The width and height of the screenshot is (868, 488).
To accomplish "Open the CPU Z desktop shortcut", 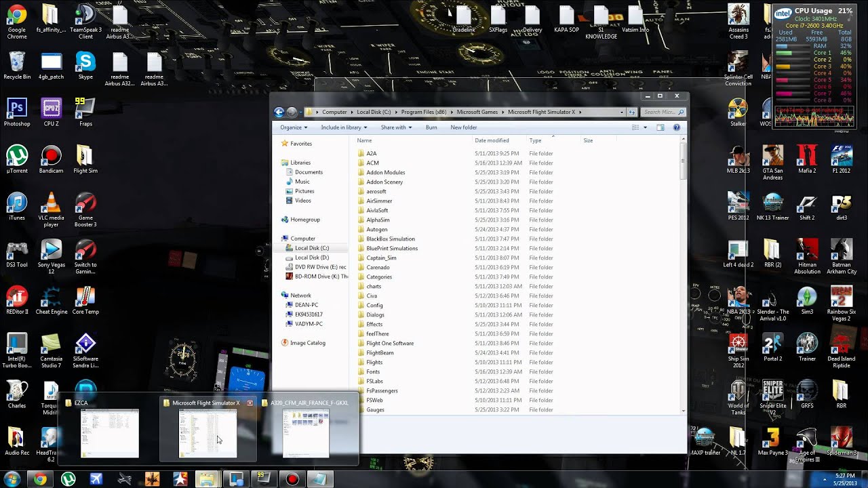I will click(51, 112).
